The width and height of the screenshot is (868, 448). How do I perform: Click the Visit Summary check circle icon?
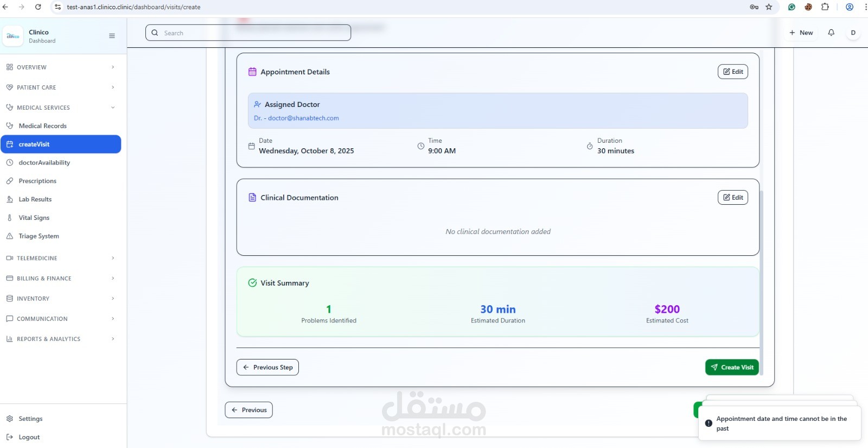(252, 283)
